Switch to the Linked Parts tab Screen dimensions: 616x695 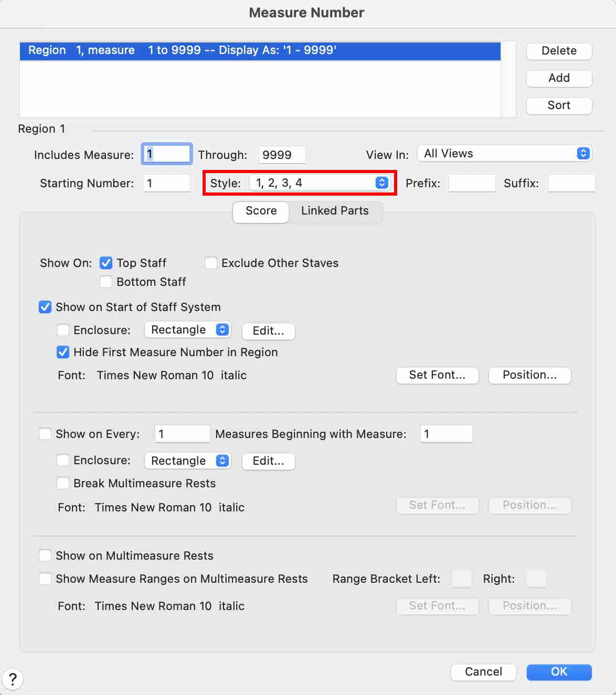(335, 211)
